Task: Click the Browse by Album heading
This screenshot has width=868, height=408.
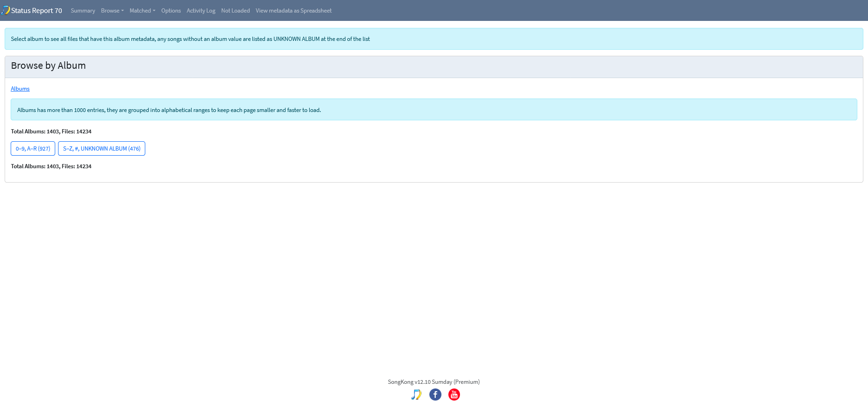Action: pyautogui.click(x=48, y=66)
